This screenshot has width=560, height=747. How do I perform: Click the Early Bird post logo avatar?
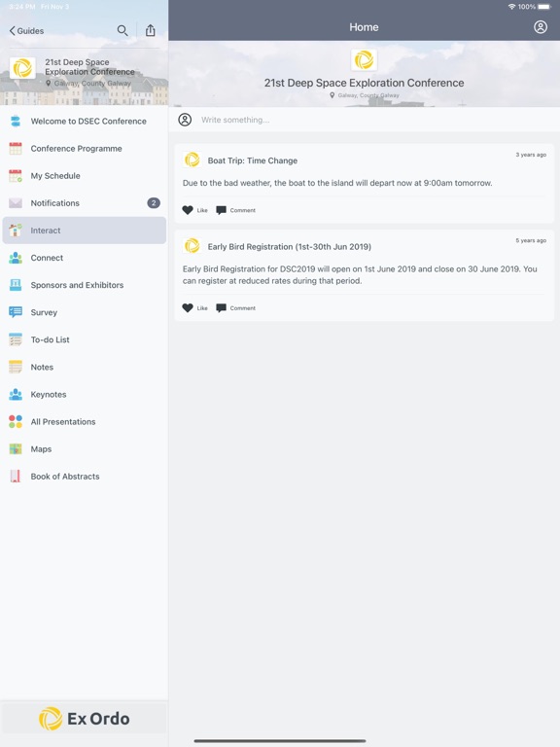192,246
